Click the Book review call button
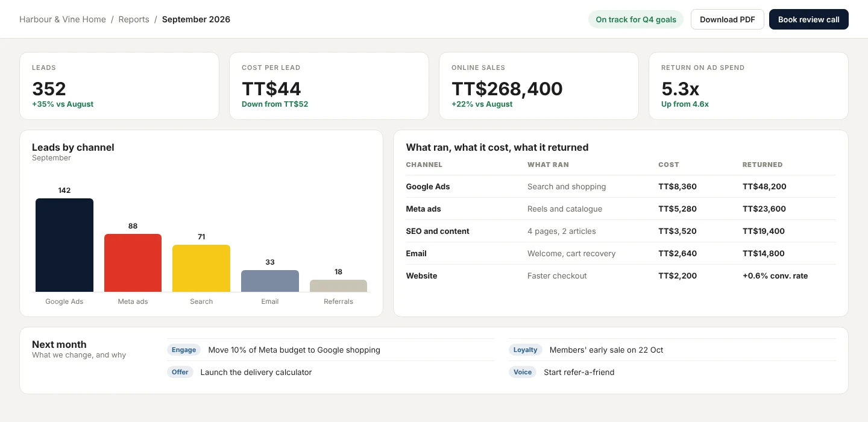The width and height of the screenshot is (868, 422). pos(809,19)
